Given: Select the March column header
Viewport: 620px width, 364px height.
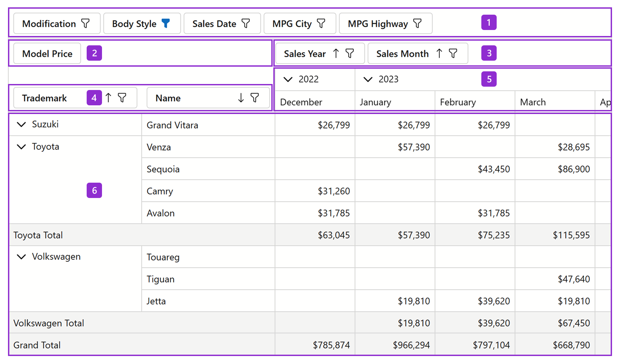Looking at the screenshot, I should (x=555, y=102).
